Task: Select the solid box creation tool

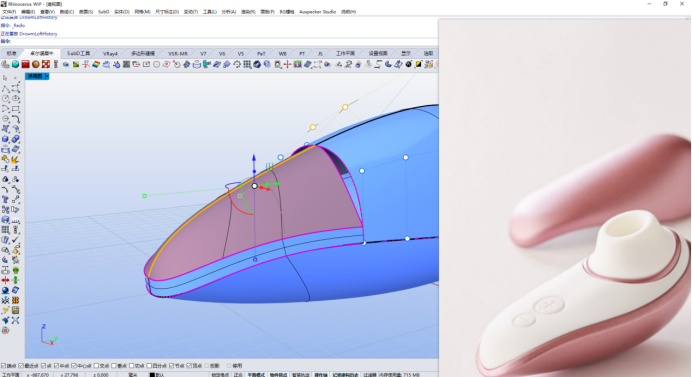Action: pyautogui.click(x=5, y=139)
